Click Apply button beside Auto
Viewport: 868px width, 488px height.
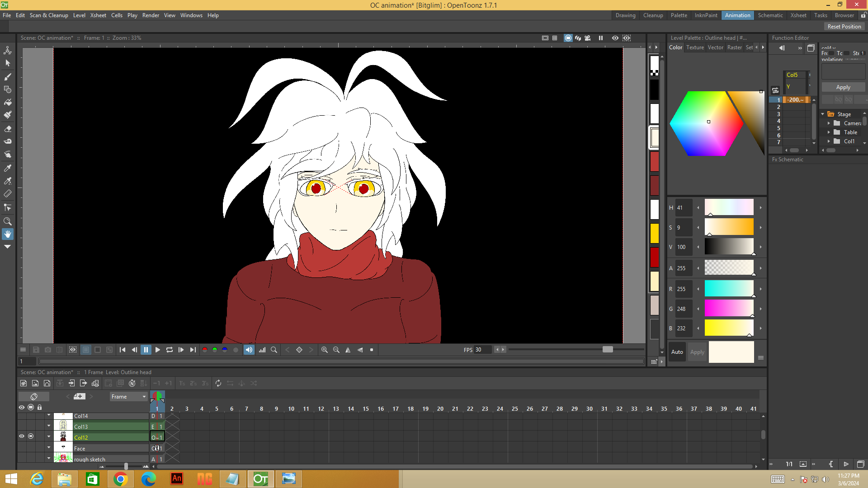[x=697, y=352]
